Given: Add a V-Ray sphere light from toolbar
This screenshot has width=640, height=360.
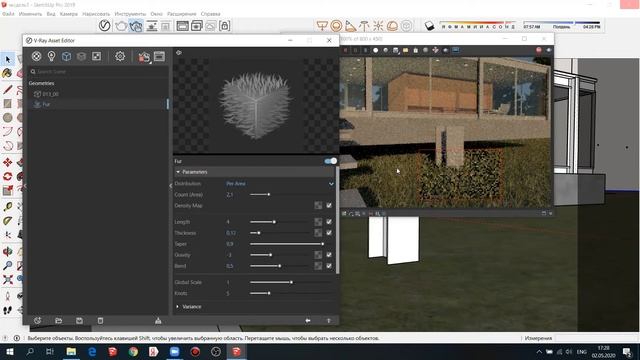Looking at the screenshot, I should point(336,26).
